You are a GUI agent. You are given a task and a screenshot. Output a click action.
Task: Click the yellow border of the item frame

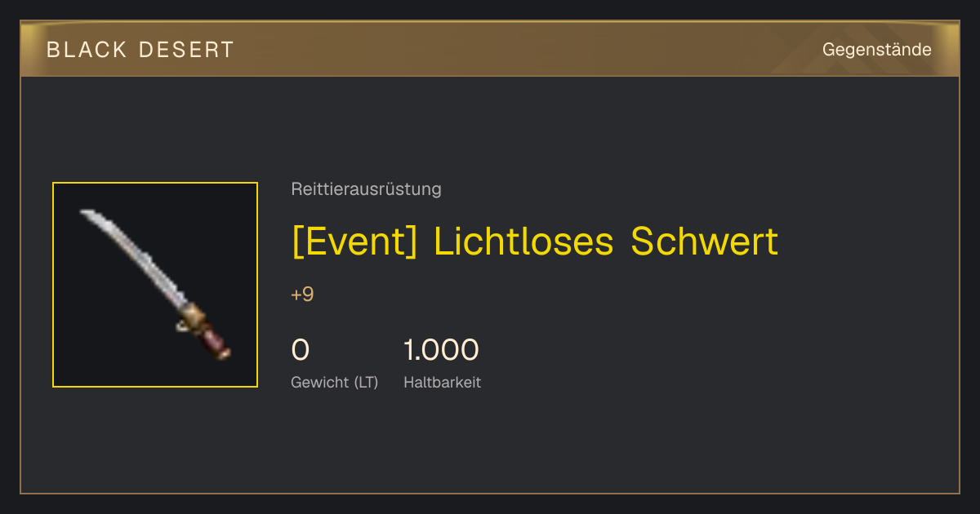click(155, 183)
